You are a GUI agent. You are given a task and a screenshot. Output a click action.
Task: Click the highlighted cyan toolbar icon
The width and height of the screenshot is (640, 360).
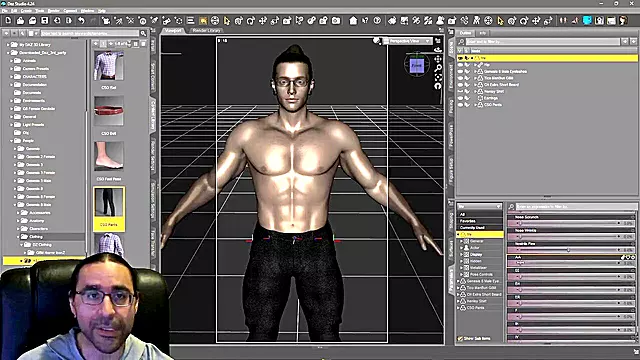pos(587,20)
